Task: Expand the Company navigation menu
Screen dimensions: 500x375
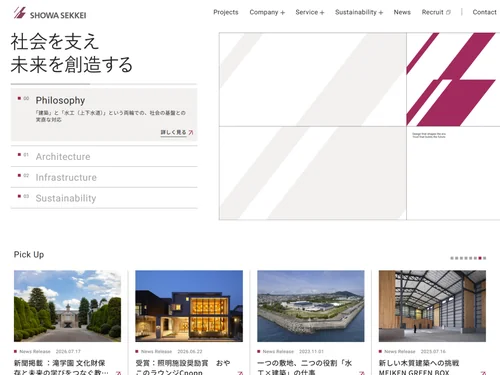Action: coord(267,12)
